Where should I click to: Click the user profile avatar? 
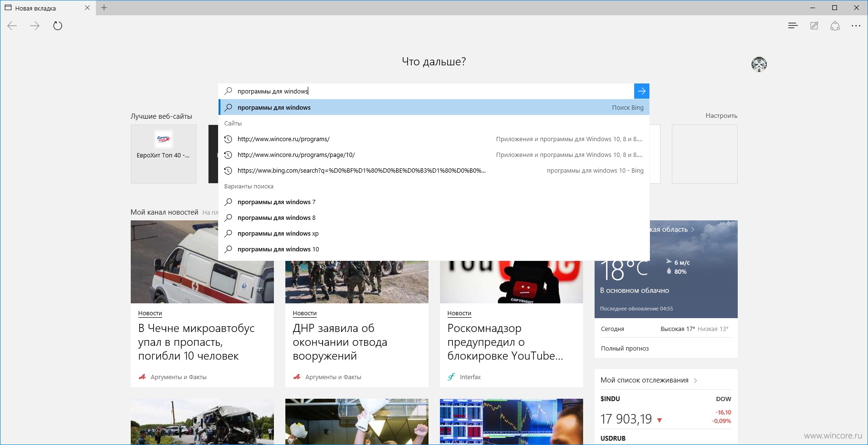[x=759, y=64]
